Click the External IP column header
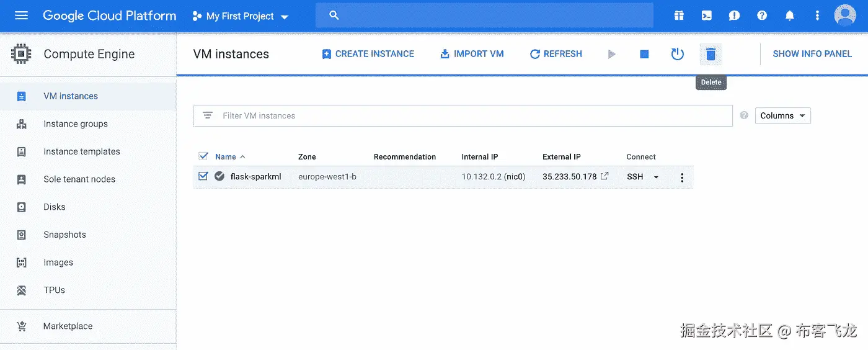868x350 pixels. (562, 157)
